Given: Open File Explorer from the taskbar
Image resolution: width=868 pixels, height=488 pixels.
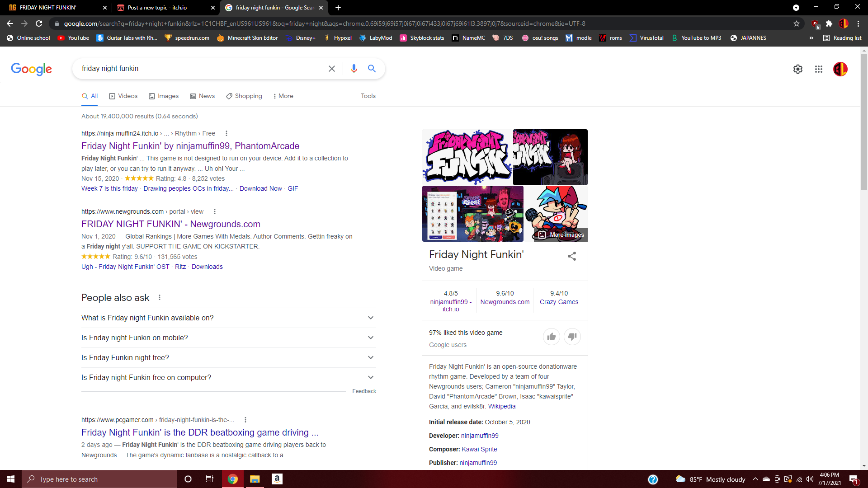Looking at the screenshot, I should pyautogui.click(x=255, y=479).
